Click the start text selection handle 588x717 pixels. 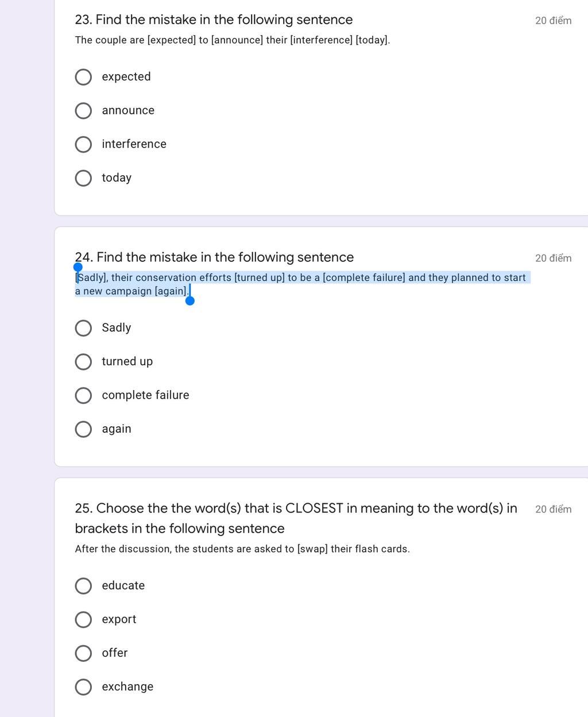78,267
